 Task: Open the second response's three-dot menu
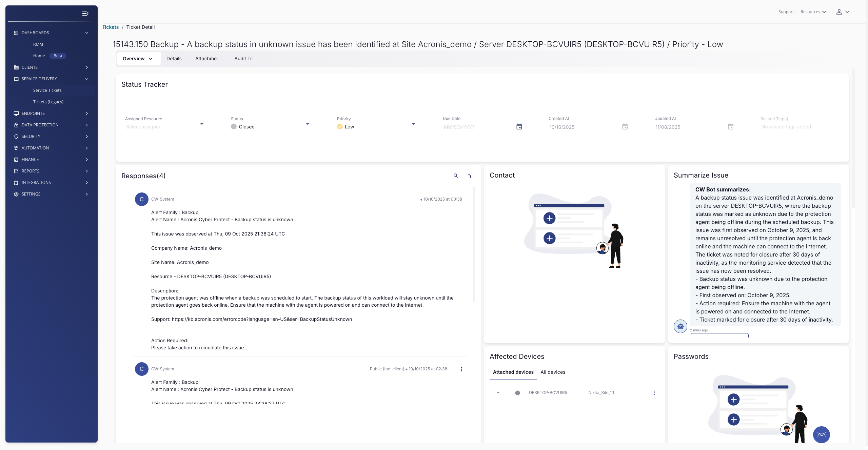[x=461, y=369]
